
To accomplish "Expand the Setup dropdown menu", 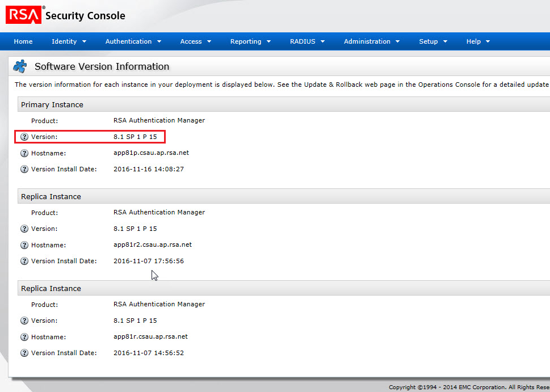I will click(433, 41).
